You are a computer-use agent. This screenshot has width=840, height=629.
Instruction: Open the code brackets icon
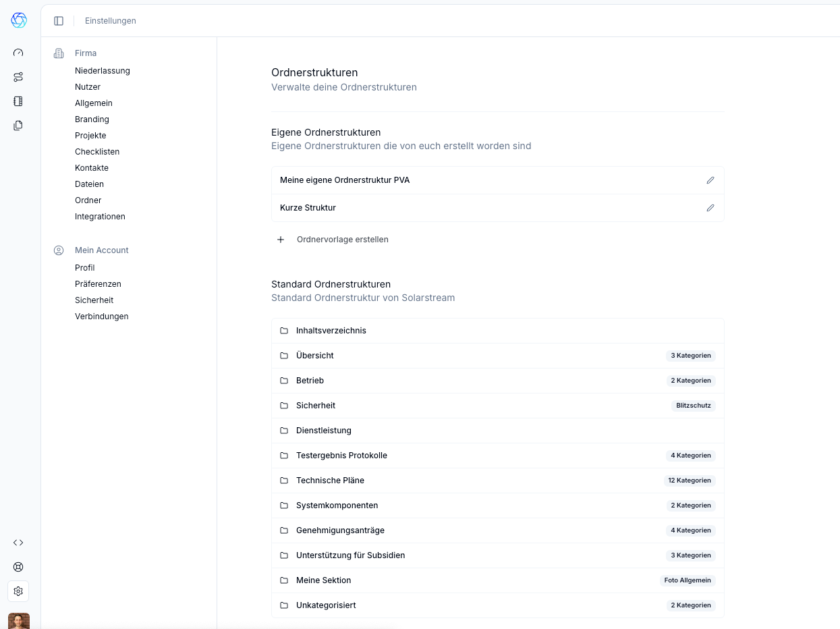click(18, 543)
